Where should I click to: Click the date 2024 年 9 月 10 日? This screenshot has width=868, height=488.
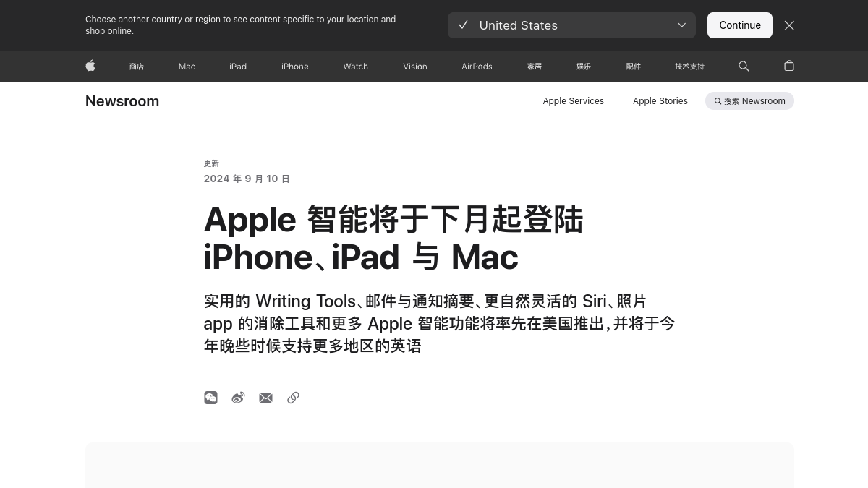[x=247, y=179]
